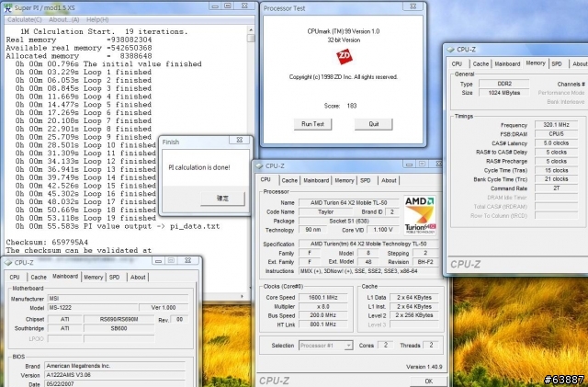Click the Chipset value RS690/RS690M
Image resolution: width=588 pixels, height=387 pixels.
pyautogui.click(x=119, y=319)
